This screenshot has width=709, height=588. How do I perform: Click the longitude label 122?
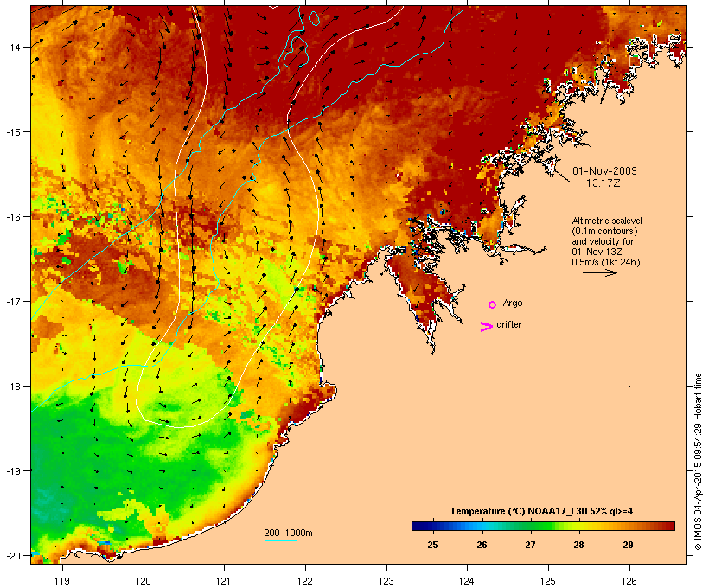[305, 581]
